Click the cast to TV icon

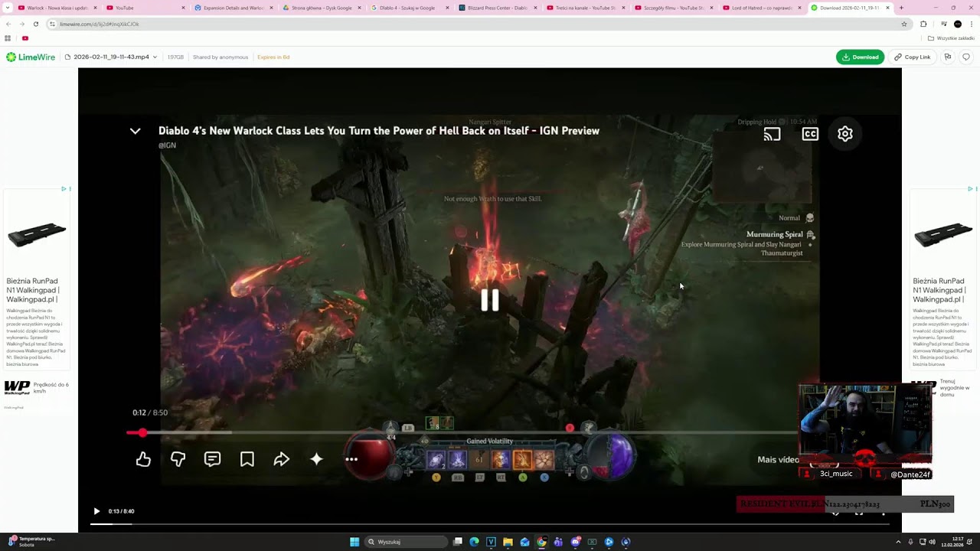tap(772, 134)
